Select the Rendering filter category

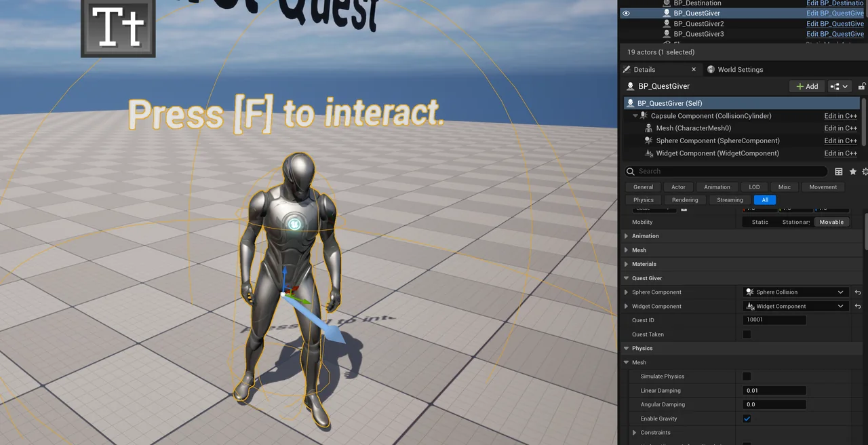(685, 200)
